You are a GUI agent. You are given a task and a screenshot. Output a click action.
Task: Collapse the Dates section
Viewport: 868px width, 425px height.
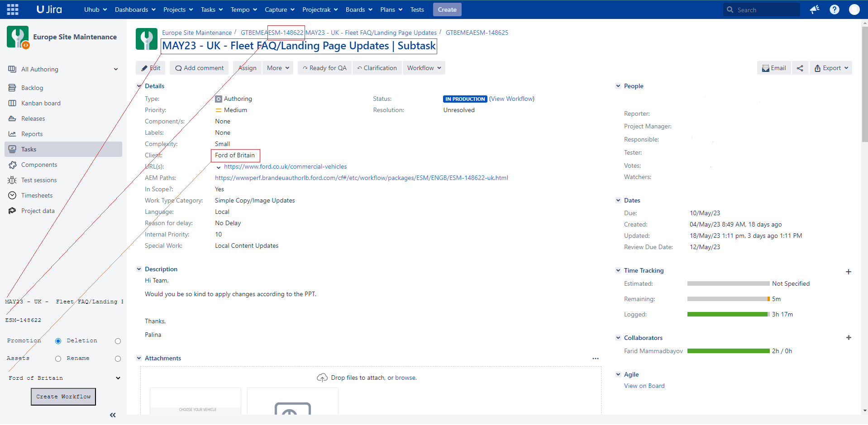click(618, 200)
